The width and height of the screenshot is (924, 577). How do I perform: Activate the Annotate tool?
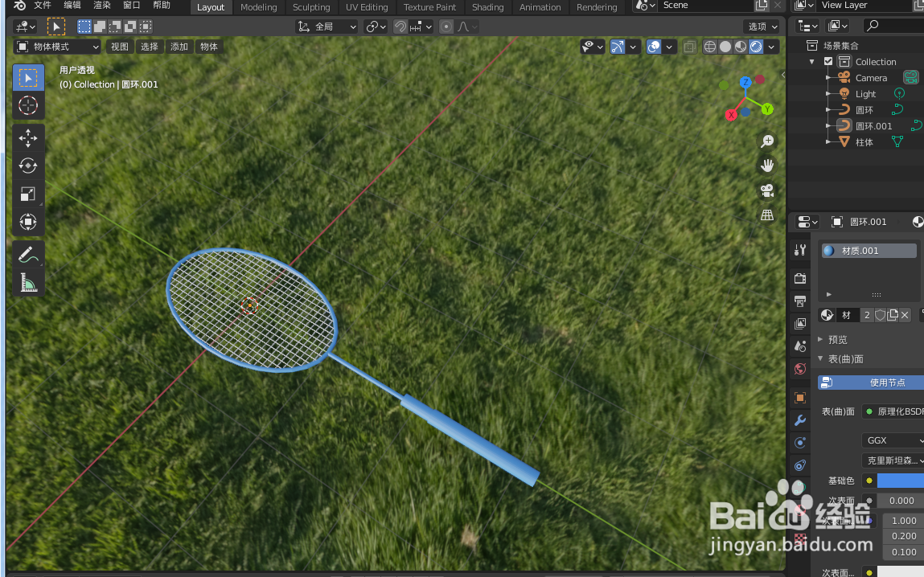click(28, 255)
